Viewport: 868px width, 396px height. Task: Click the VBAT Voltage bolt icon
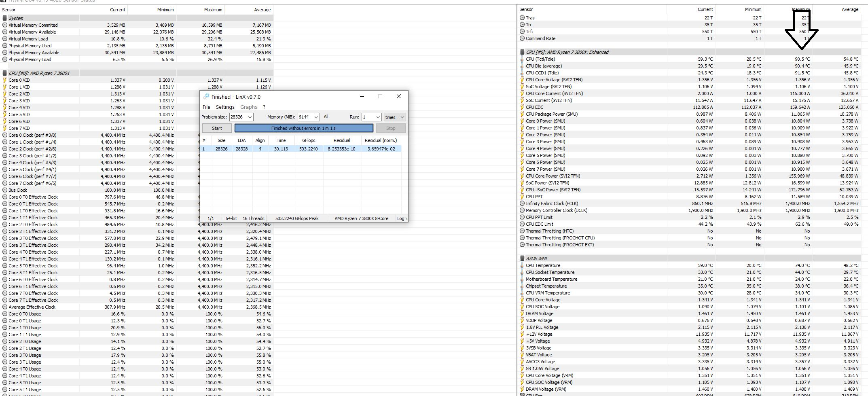pos(522,355)
